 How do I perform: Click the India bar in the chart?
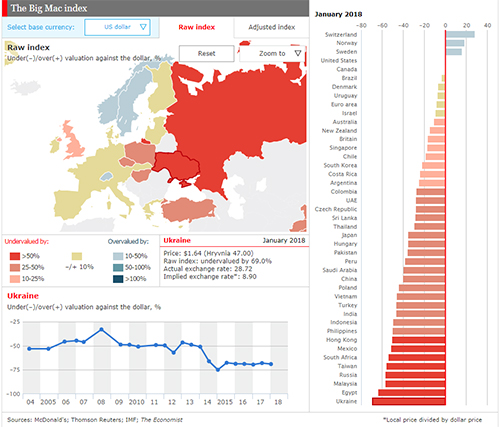[421, 314]
